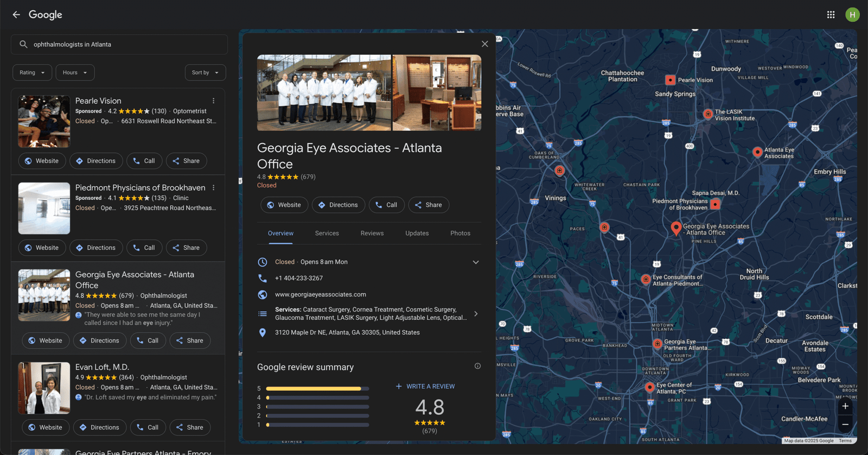Switch to the Overview tab
This screenshot has height=455, width=868.
point(280,233)
